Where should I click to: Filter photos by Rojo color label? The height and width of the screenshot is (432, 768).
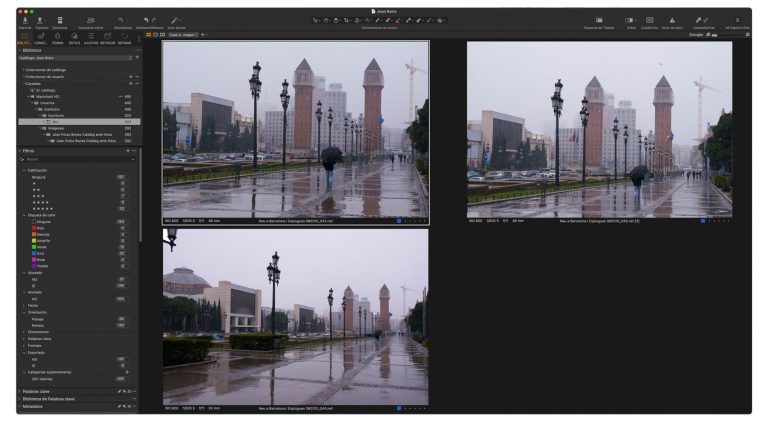pyautogui.click(x=34, y=228)
